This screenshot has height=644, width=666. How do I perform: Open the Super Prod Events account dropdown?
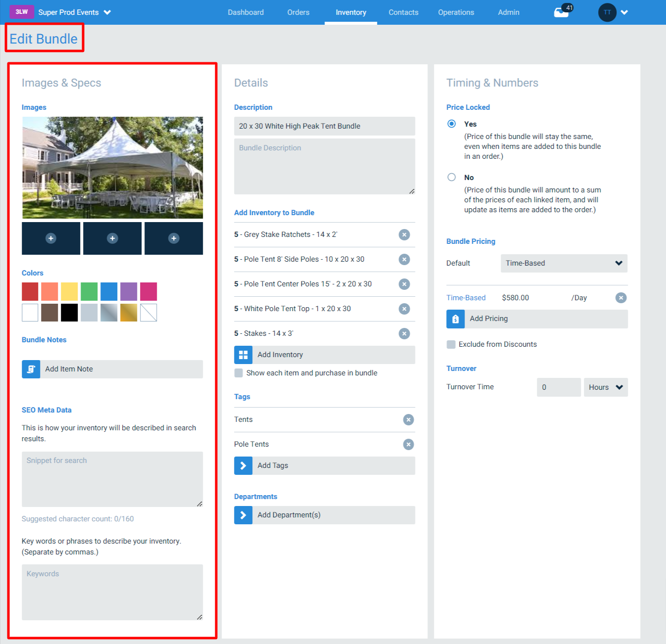[74, 12]
